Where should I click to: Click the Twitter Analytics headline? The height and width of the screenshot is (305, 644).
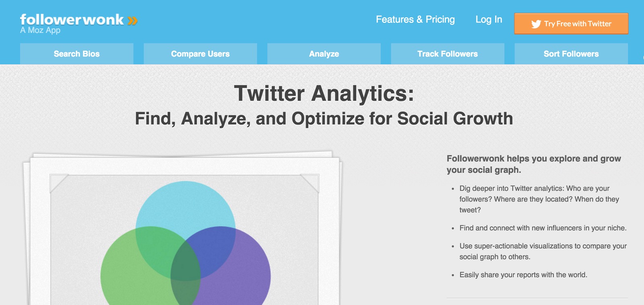point(324,93)
